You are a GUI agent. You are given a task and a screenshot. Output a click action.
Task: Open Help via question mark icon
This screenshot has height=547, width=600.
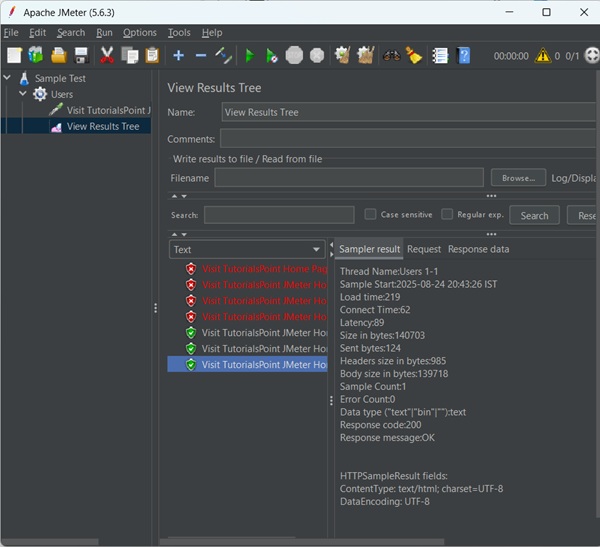coord(464,56)
